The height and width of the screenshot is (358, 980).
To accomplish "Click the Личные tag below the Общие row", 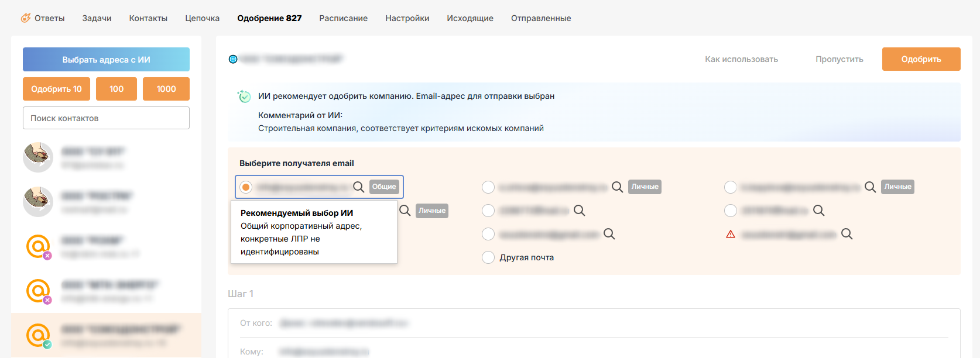I will [x=432, y=211].
